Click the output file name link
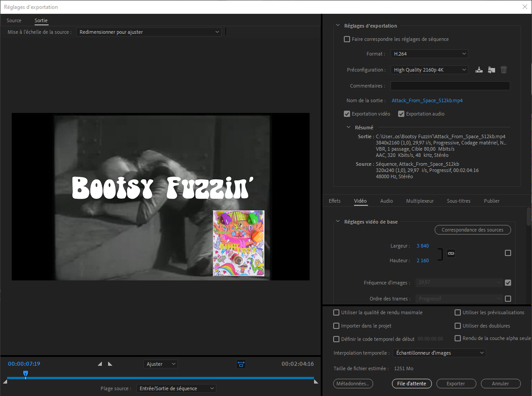The width and height of the screenshot is (532, 396). coord(427,100)
